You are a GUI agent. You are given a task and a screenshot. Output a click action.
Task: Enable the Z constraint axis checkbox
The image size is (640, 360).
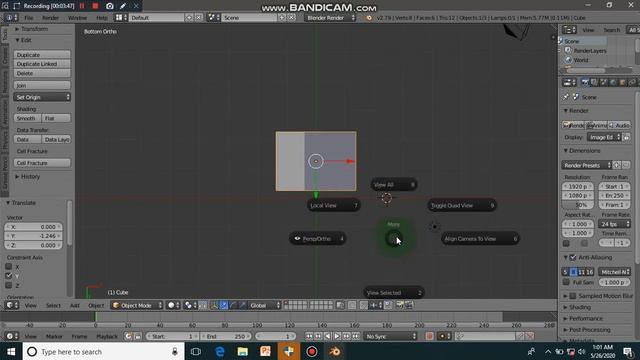tap(9, 285)
